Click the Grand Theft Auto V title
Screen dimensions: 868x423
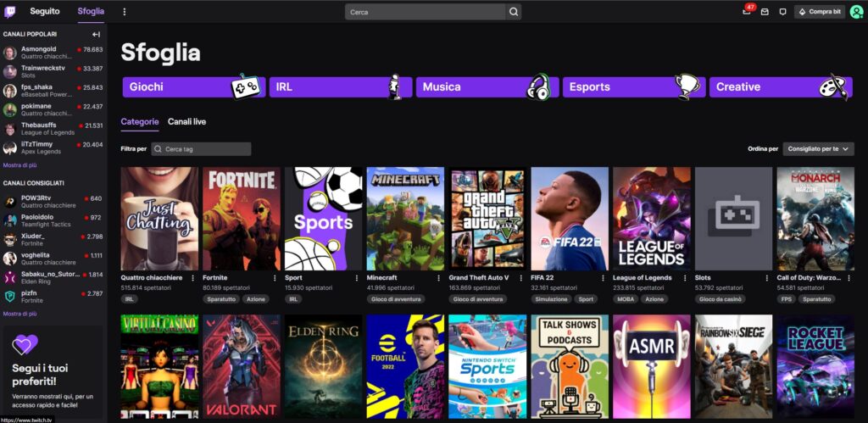(478, 278)
